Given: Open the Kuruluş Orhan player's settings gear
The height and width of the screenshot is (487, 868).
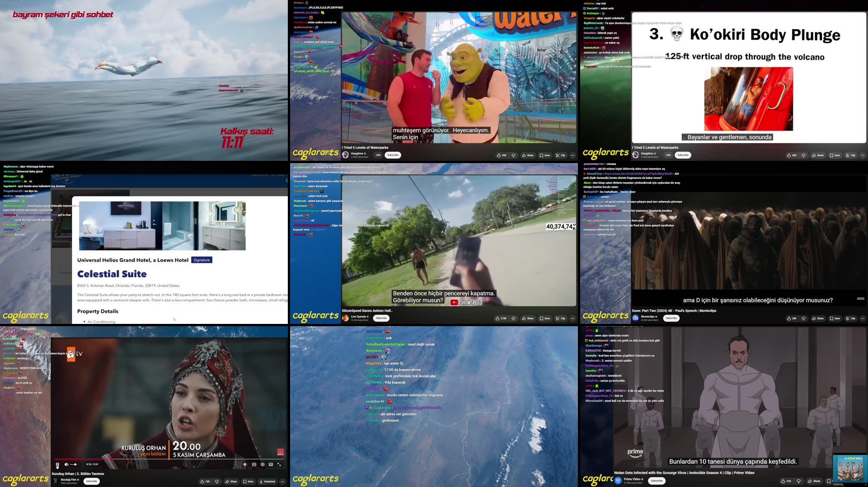Looking at the screenshot, I should [x=262, y=464].
